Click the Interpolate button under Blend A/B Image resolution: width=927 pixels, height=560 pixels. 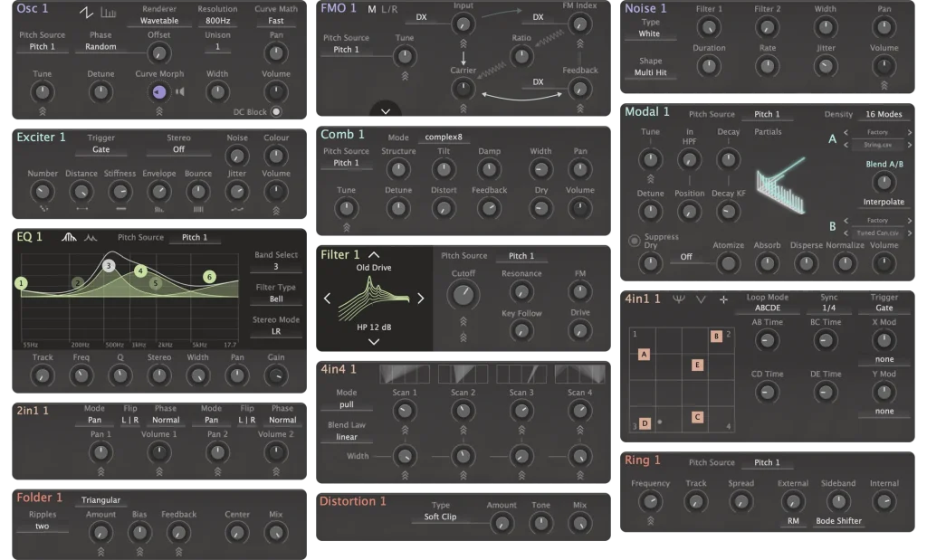pos(883,202)
